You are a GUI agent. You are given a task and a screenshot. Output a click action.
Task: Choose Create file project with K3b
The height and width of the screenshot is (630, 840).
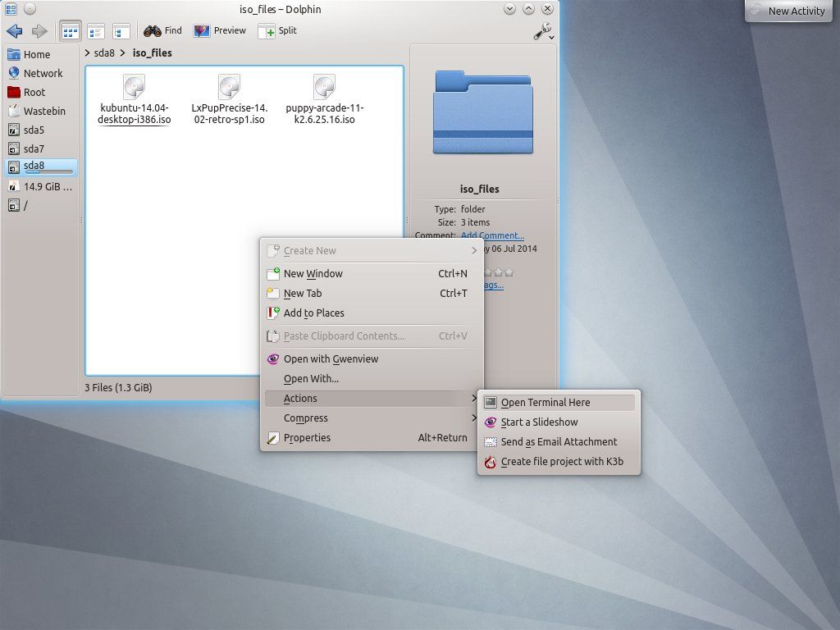[558, 462]
